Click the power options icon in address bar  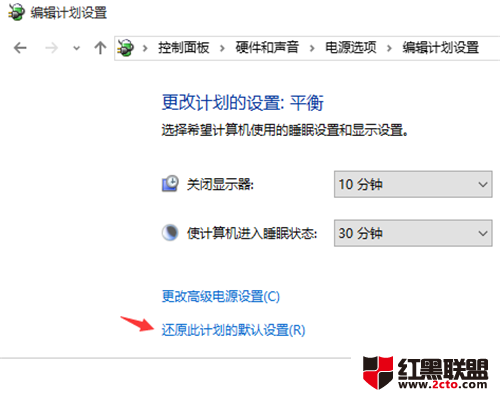125,48
